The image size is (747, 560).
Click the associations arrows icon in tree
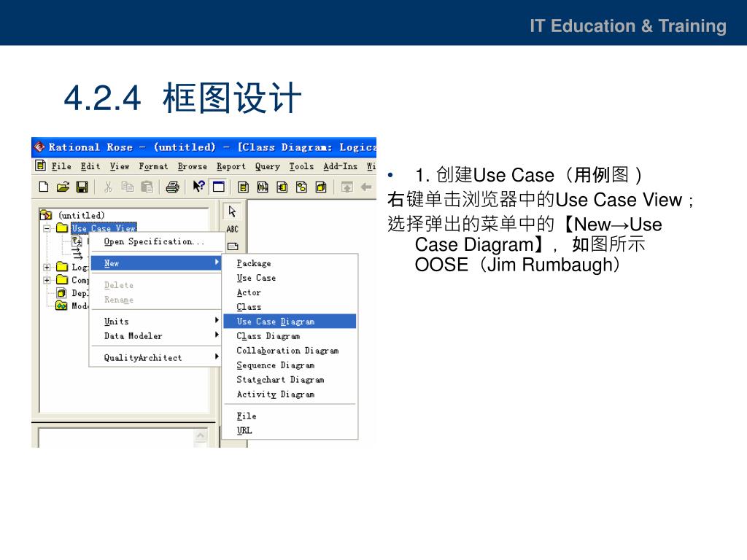(x=77, y=253)
